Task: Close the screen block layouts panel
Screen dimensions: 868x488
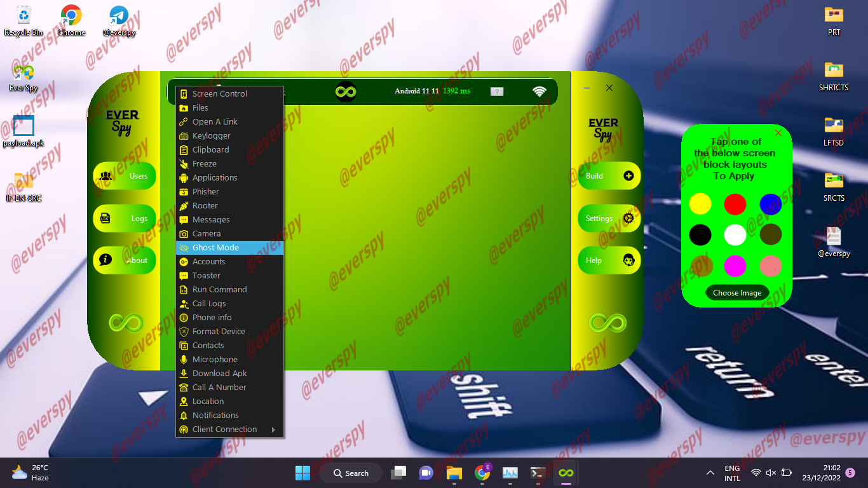Action: coord(778,133)
